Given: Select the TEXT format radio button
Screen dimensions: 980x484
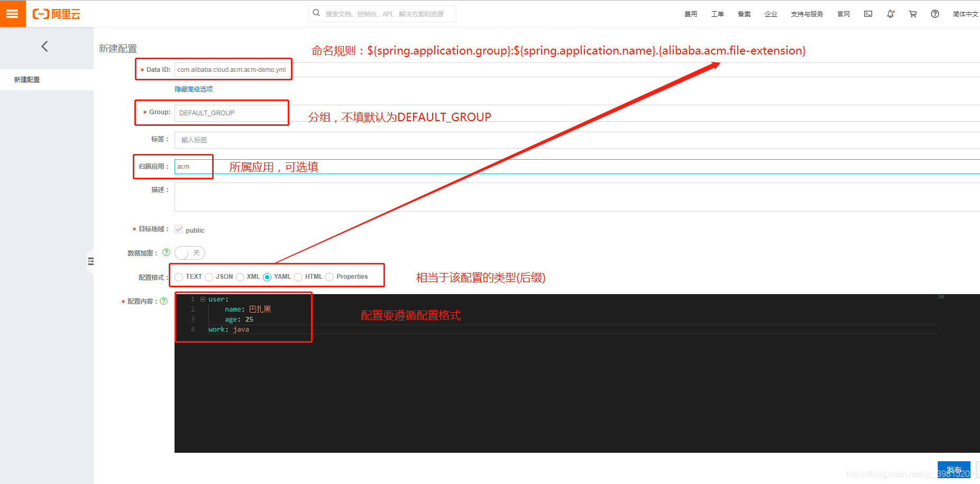Looking at the screenshot, I should click(x=179, y=277).
